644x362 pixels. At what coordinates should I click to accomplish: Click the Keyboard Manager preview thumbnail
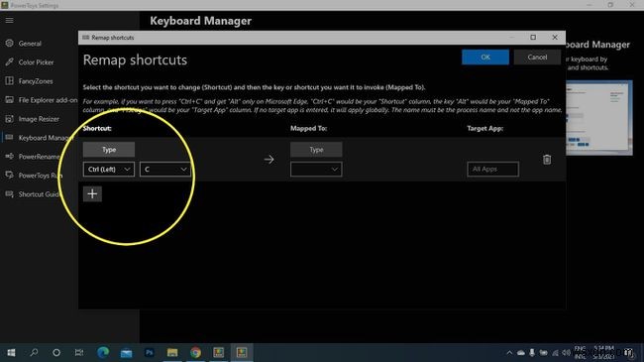click(x=599, y=118)
